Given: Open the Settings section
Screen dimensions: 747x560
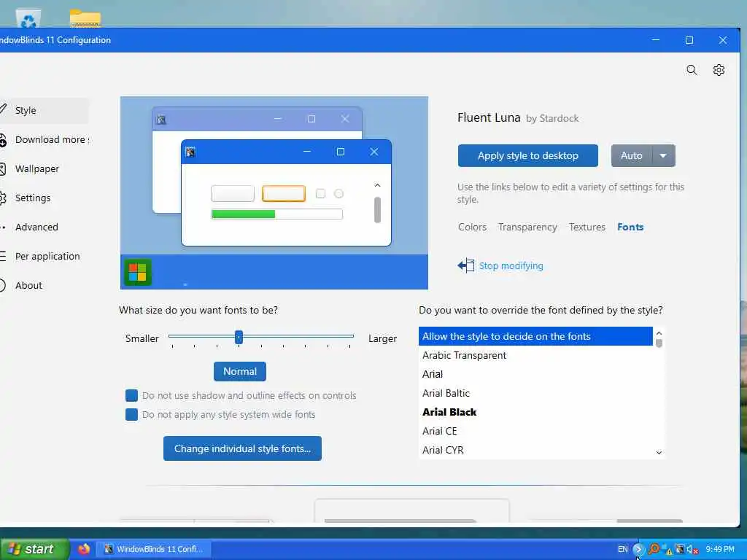Looking at the screenshot, I should click(x=32, y=198).
